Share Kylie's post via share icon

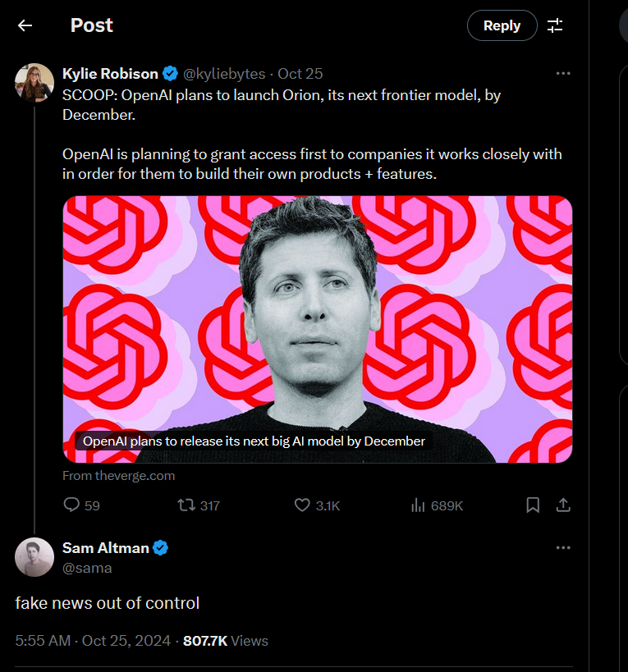point(563,505)
